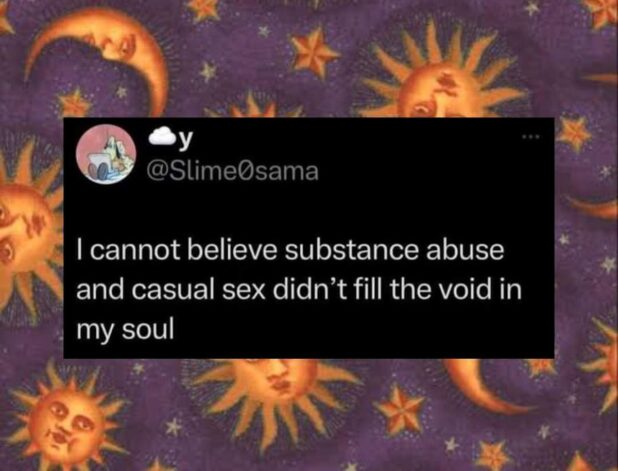This screenshot has width=618, height=471.
Task: Click the cloud emoji in display name
Action: pyautogui.click(x=162, y=137)
